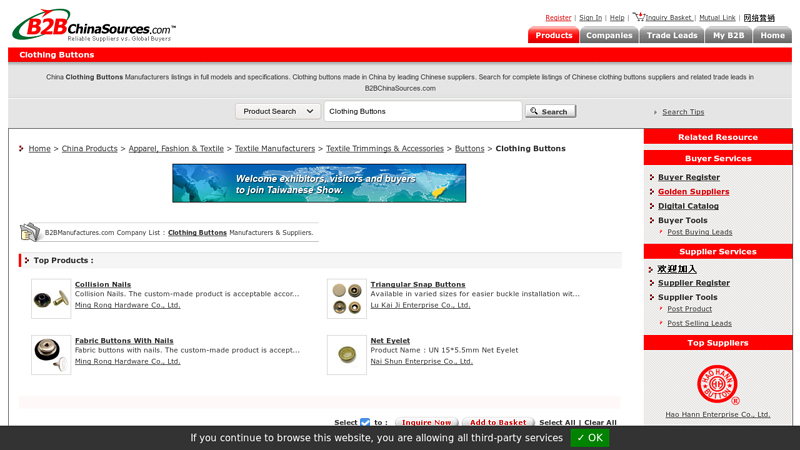Open Post Product link
The image size is (800, 450).
click(689, 309)
